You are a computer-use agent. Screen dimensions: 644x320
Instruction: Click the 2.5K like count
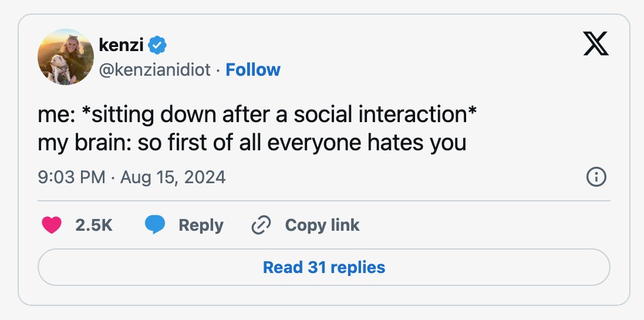(94, 225)
